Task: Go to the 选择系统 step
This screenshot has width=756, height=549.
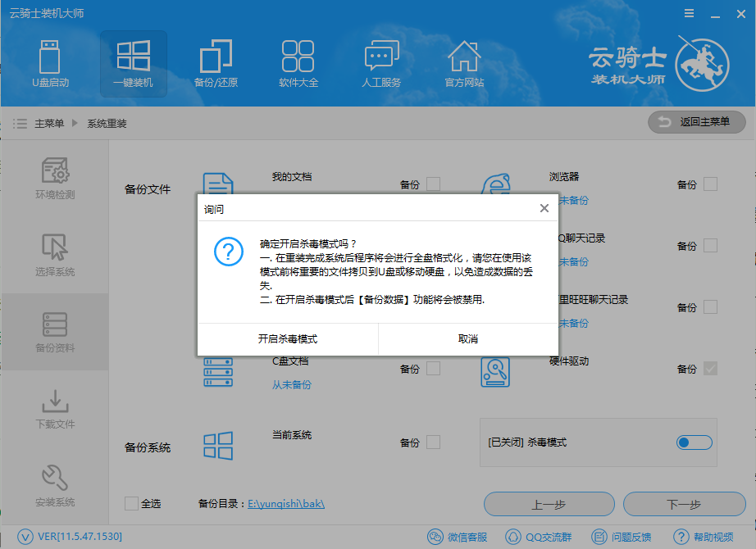Action: [55, 256]
